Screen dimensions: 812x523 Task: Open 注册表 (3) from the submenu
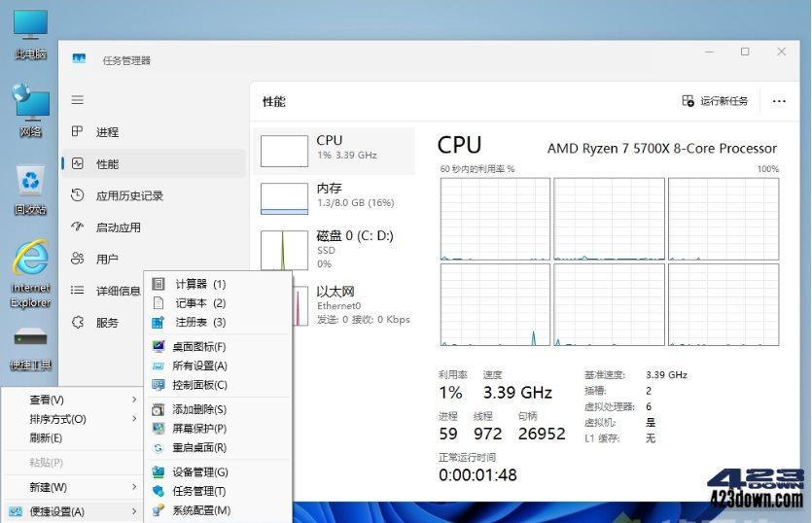pos(218,322)
